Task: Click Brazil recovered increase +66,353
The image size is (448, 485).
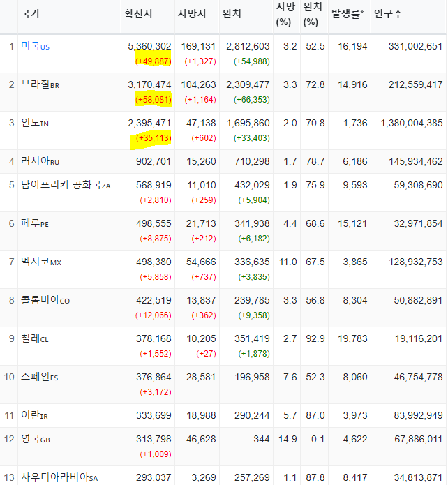Action: 251,100
